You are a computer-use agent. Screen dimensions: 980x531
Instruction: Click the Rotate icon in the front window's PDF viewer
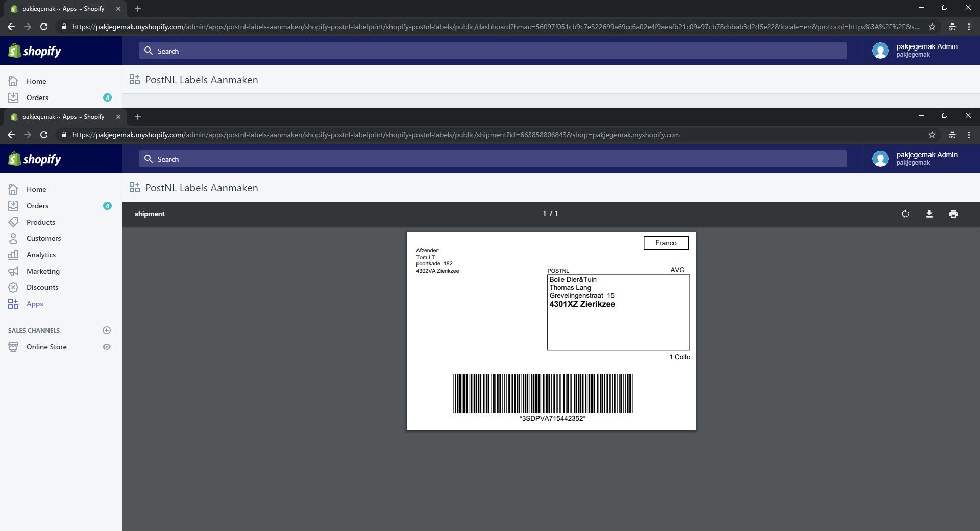pos(905,214)
